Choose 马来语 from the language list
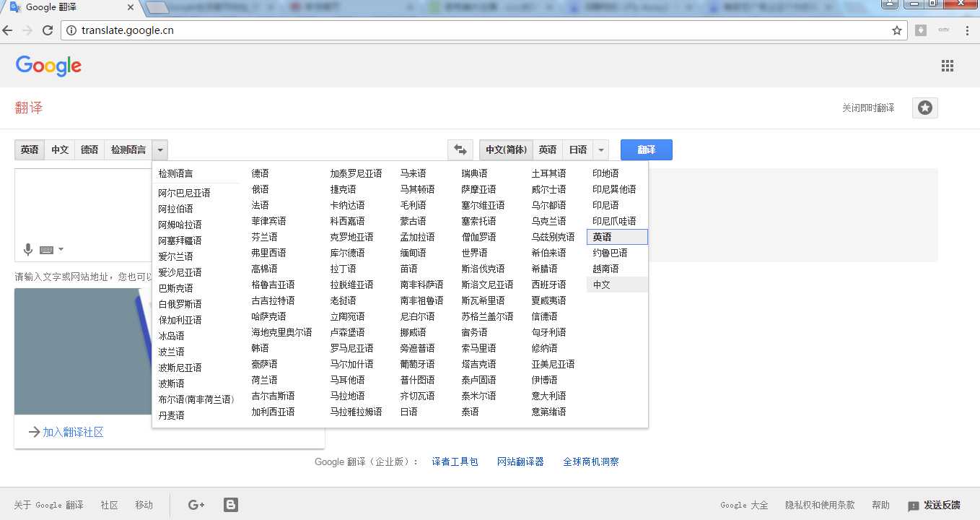Image resolution: width=980 pixels, height=520 pixels. 414,173
